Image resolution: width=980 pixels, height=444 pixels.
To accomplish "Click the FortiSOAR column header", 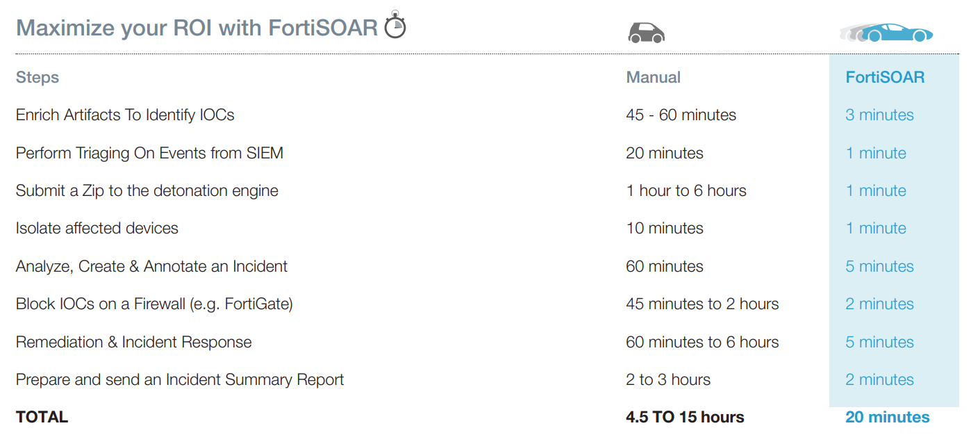I will click(x=885, y=77).
